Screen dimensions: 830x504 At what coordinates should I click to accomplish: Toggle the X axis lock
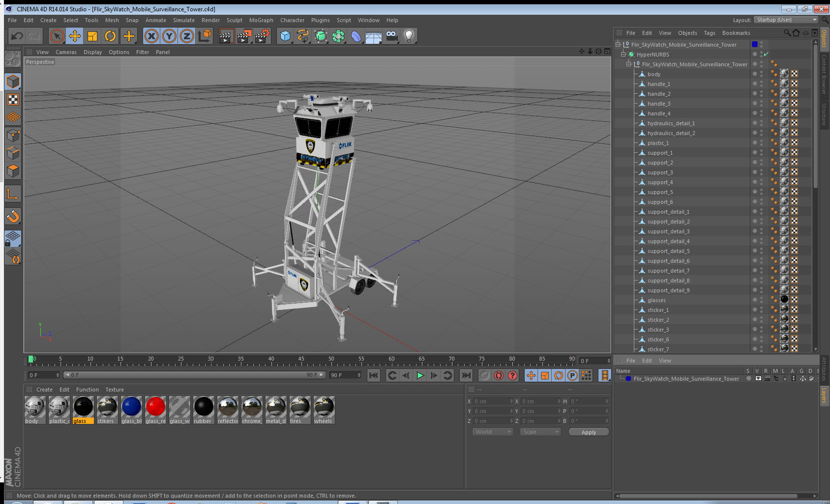pyautogui.click(x=151, y=36)
